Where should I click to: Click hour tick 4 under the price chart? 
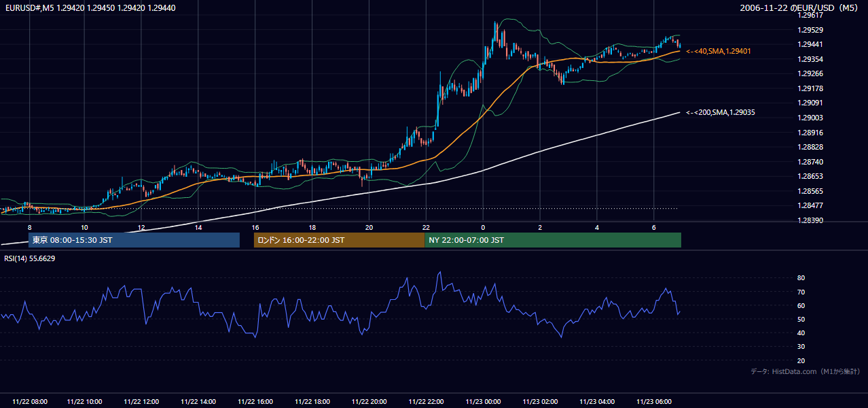(x=596, y=227)
